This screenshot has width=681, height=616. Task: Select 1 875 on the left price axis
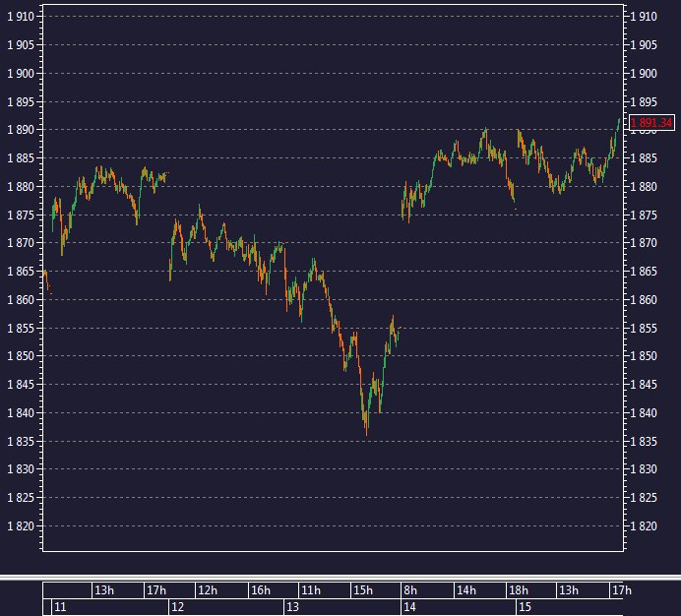click(x=21, y=216)
